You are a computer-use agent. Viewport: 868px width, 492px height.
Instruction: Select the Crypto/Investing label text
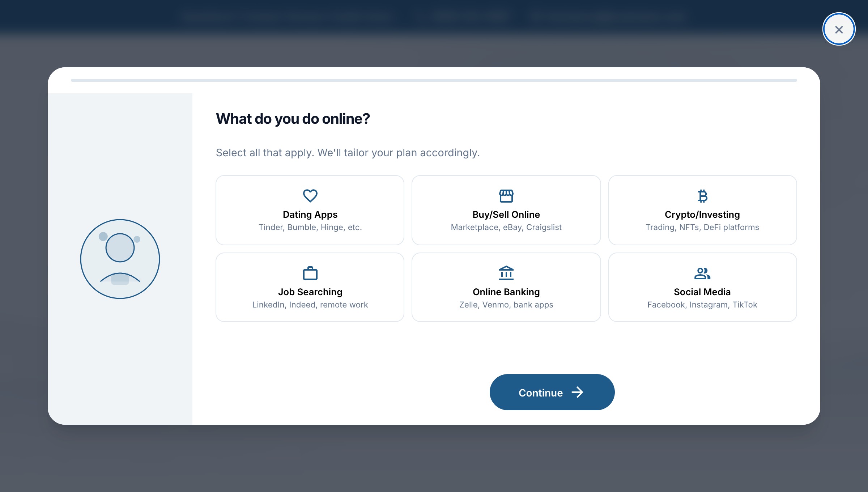[702, 215]
